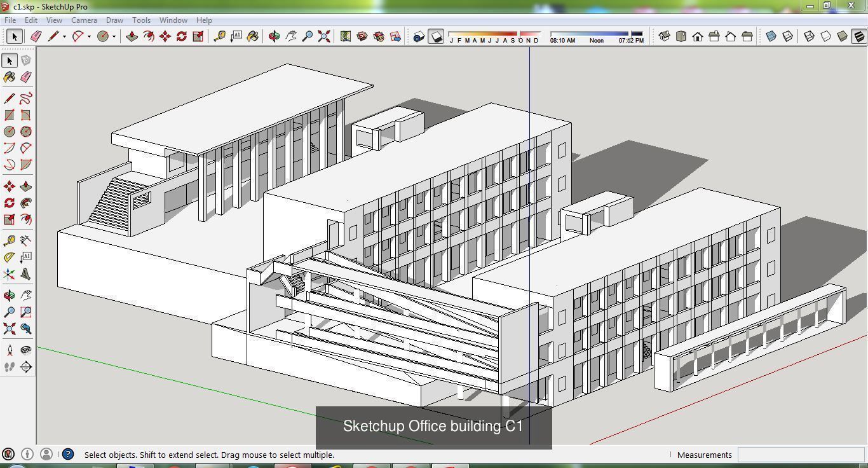Open Shadow Settings dialog icon
Image resolution: width=868 pixels, height=468 pixels.
click(419, 36)
